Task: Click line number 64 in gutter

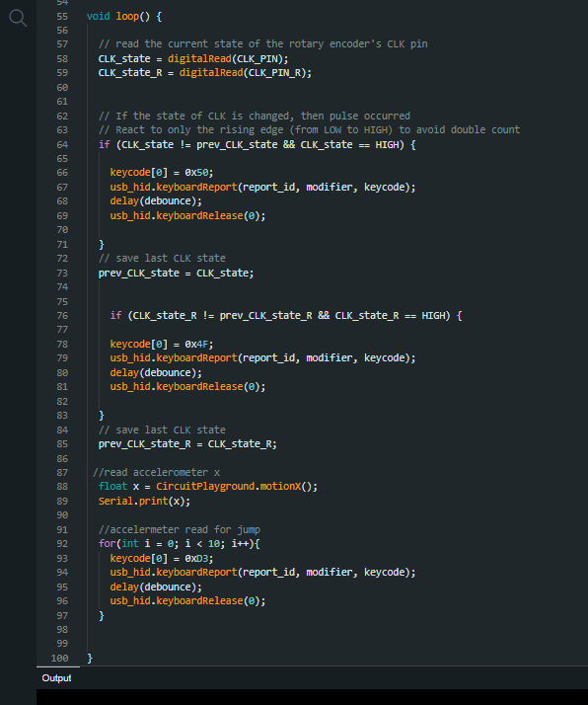Action: [x=62, y=145]
